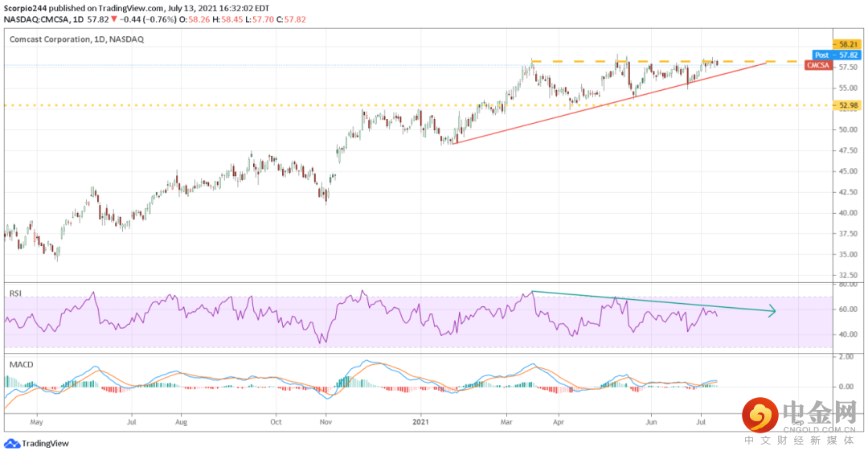Click the C:57.82 close value in header
Viewport: 868px width, 455px height.
[x=291, y=19]
